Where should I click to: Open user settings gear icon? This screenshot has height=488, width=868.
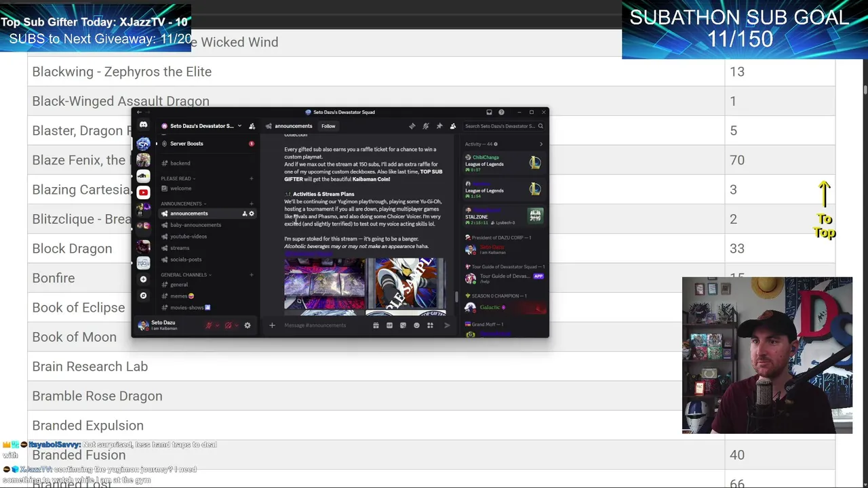(x=248, y=325)
